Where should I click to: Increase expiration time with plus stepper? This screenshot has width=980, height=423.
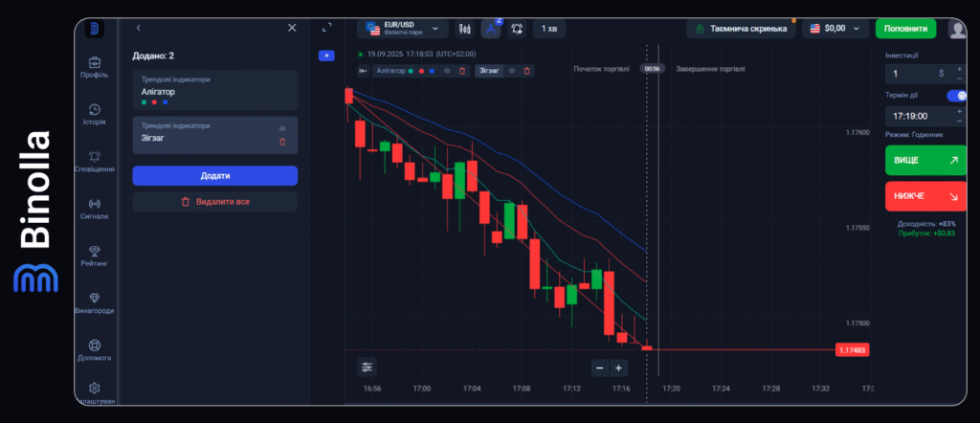[x=959, y=111]
